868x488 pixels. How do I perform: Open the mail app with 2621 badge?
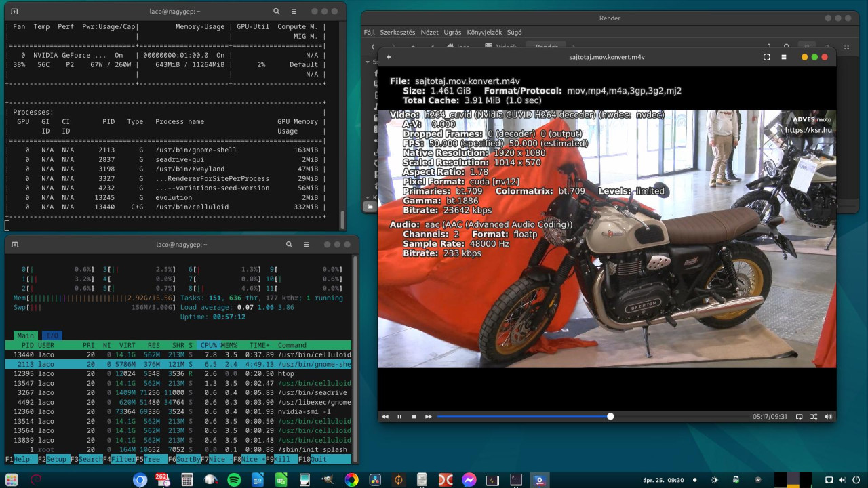click(x=163, y=480)
